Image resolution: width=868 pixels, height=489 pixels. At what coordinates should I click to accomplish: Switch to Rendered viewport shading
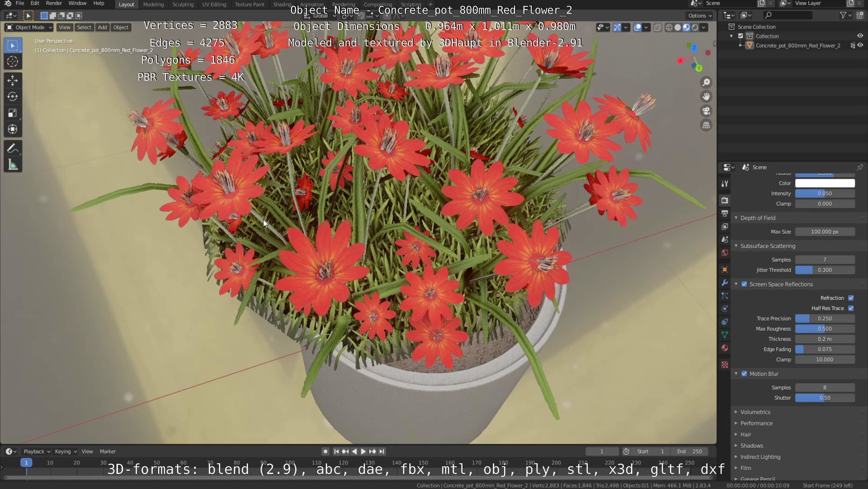695,28
